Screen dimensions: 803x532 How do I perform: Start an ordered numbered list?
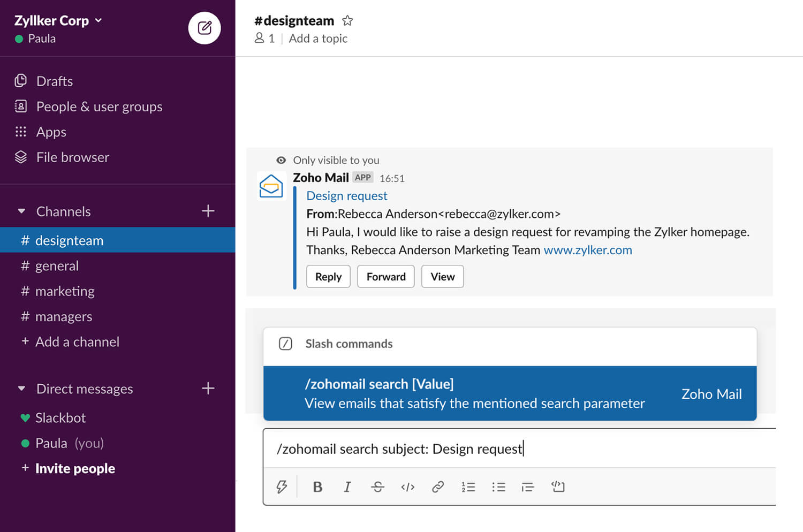tap(468, 487)
